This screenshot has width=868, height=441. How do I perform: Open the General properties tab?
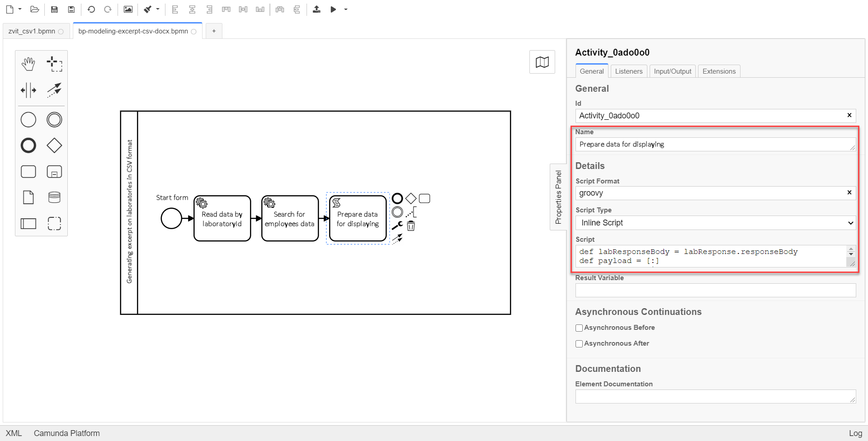click(x=591, y=71)
